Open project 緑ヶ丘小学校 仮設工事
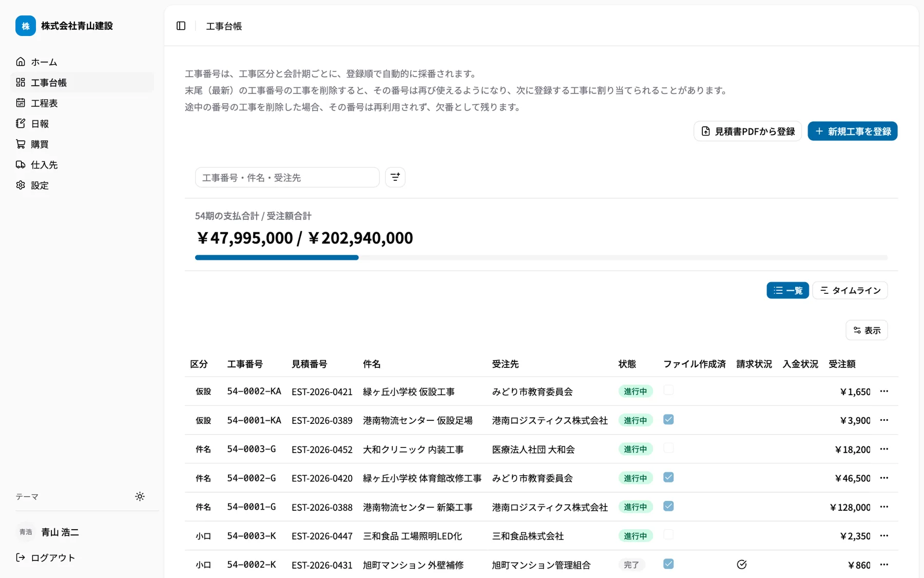This screenshot has height=578, width=924. tap(409, 391)
